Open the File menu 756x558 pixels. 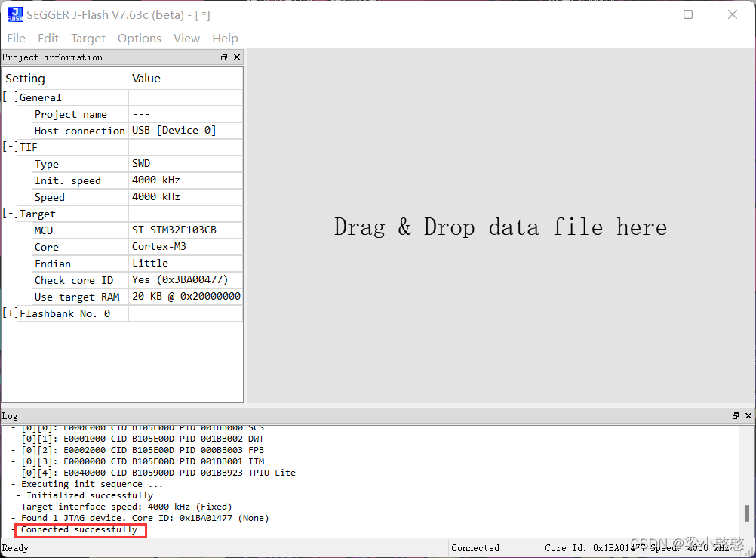tap(16, 39)
